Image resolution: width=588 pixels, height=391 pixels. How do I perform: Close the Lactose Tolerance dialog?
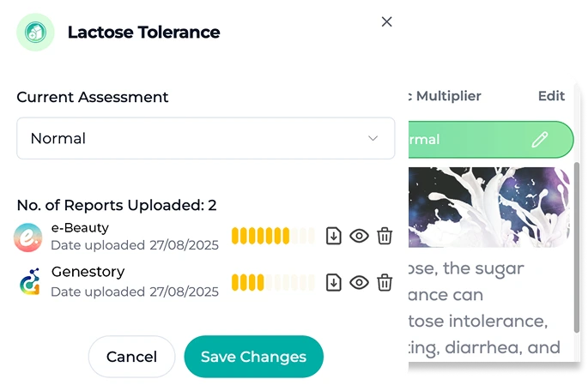(x=386, y=21)
